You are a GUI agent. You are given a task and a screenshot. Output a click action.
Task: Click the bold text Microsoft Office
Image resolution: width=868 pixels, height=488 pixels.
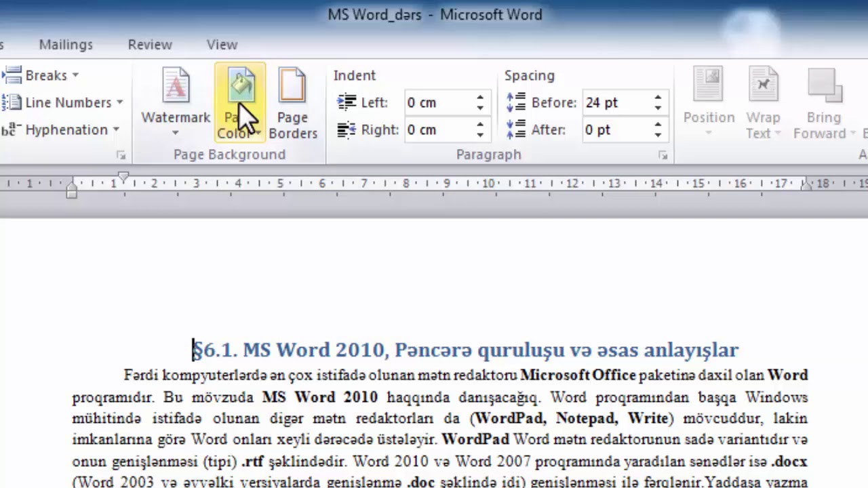pyautogui.click(x=578, y=375)
